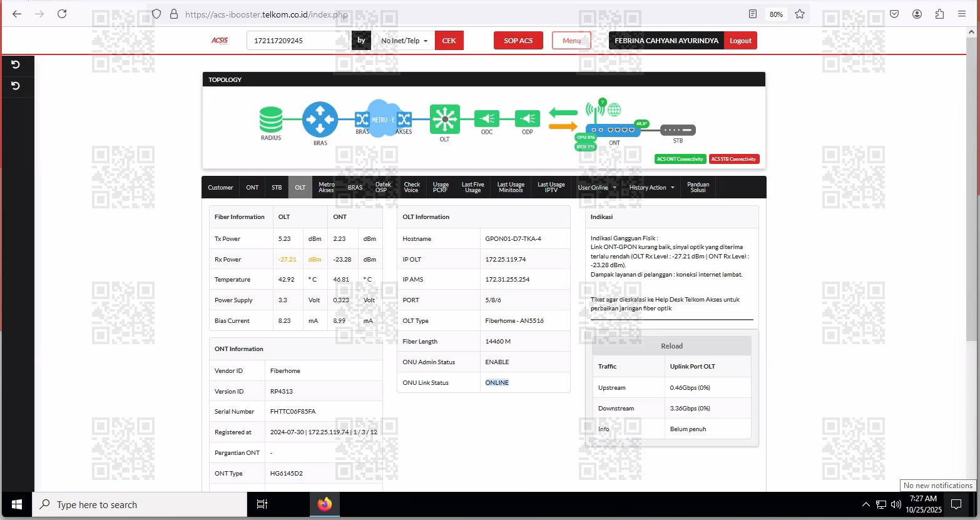The image size is (980, 520).
Task: Click the browser address bar URL
Action: (x=267, y=14)
